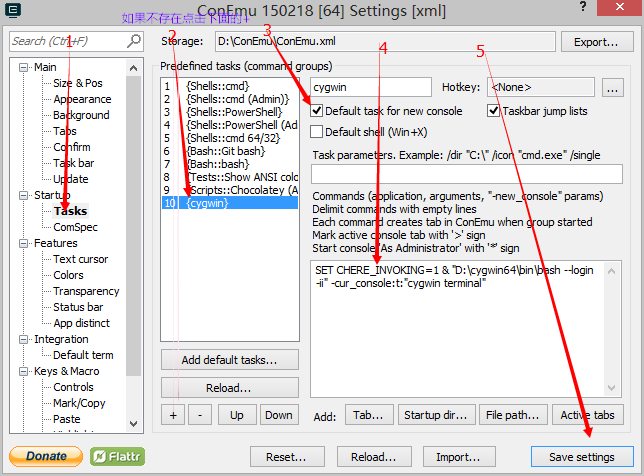Select task {Shells::cmd} in list
Viewport: 644px width, 476px height.
230,86
